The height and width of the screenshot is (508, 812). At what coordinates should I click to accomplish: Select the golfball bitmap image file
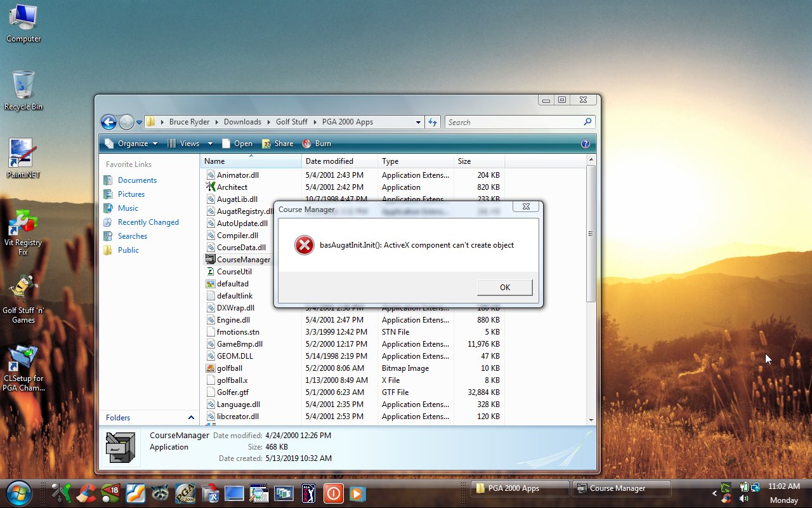(x=225, y=368)
